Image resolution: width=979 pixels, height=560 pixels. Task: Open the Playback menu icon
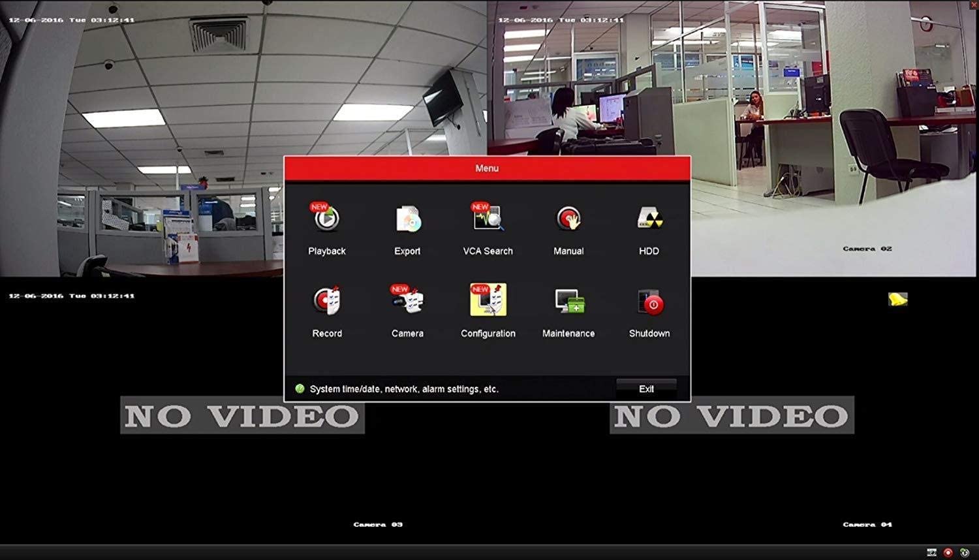coord(326,219)
